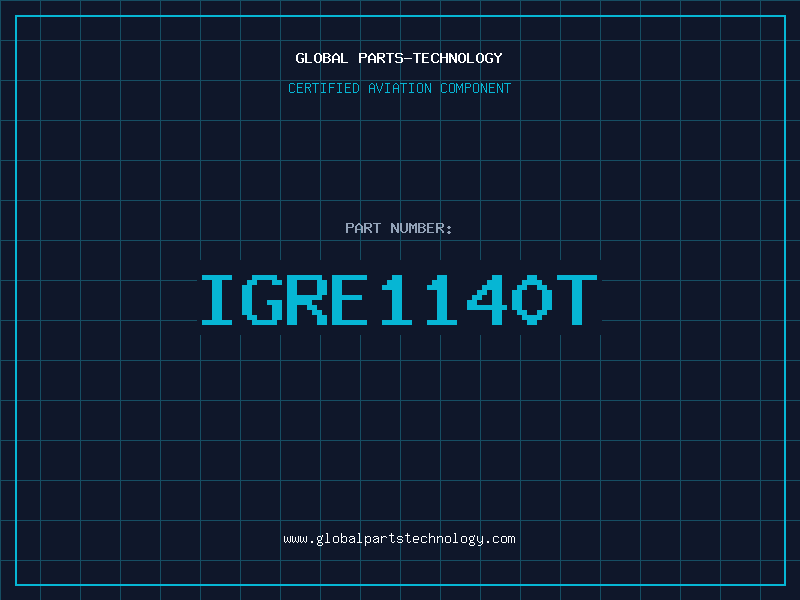Click the letter E in the part number
The width and height of the screenshot is (800, 600).
[x=352, y=299]
